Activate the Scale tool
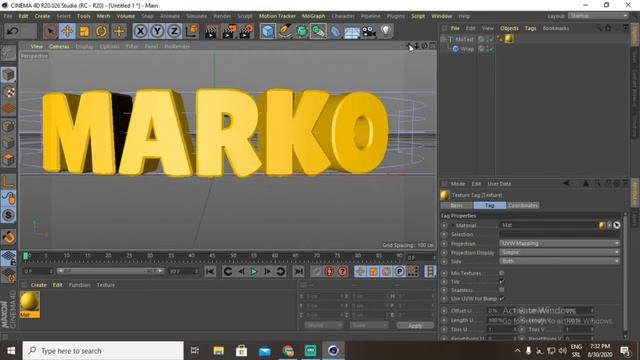 tap(84, 31)
